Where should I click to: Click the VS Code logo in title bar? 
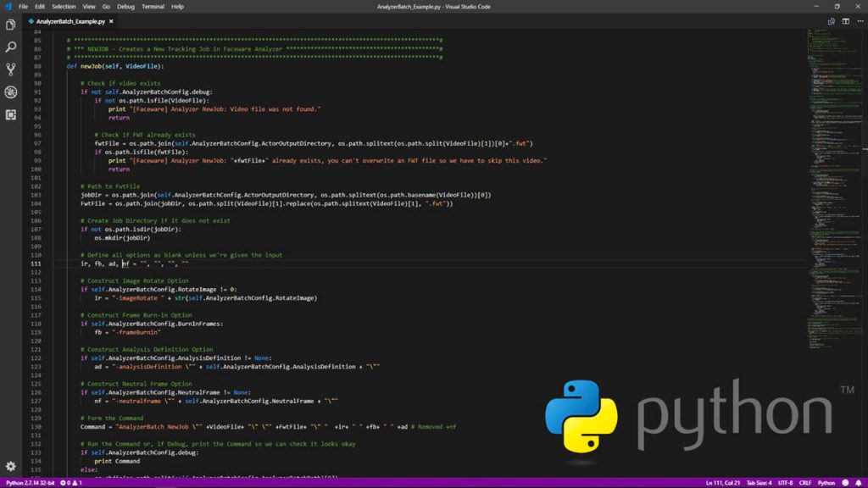click(8, 7)
